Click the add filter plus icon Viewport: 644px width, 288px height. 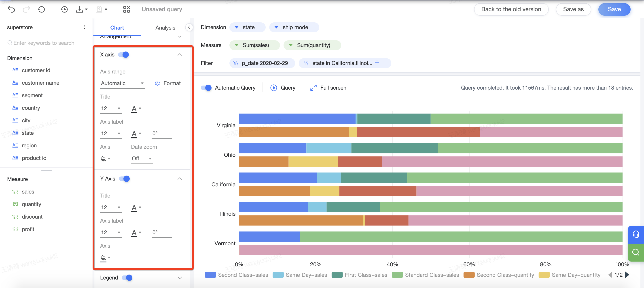pyautogui.click(x=377, y=63)
